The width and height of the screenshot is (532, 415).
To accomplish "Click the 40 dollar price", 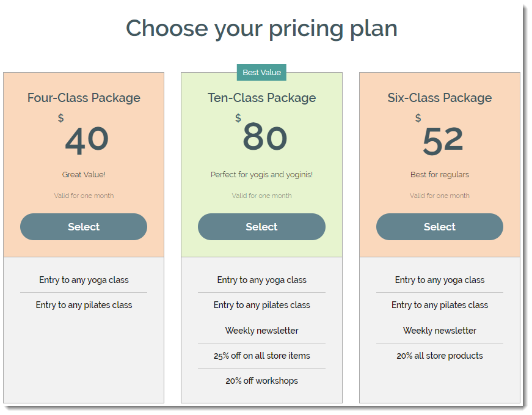I will (87, 140).
